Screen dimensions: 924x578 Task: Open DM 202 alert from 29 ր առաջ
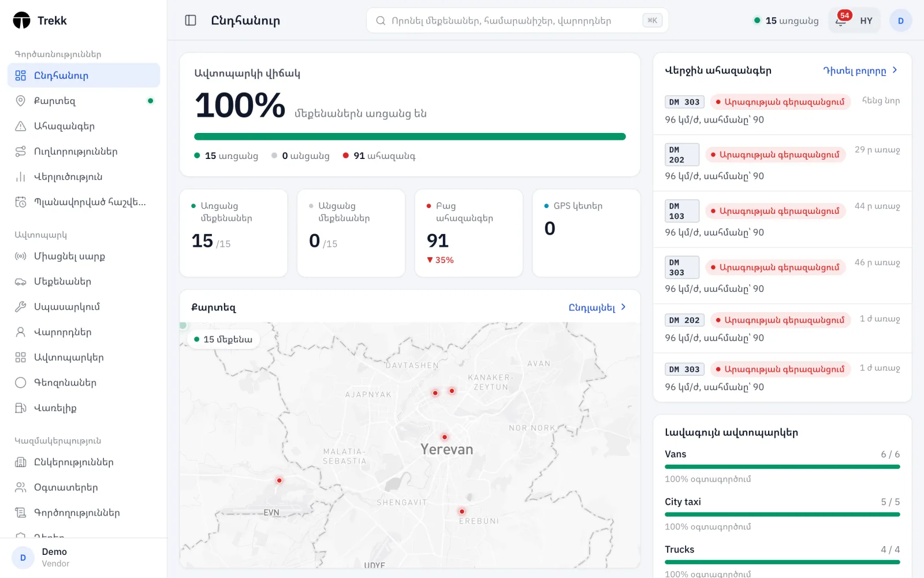click(783, 163)
